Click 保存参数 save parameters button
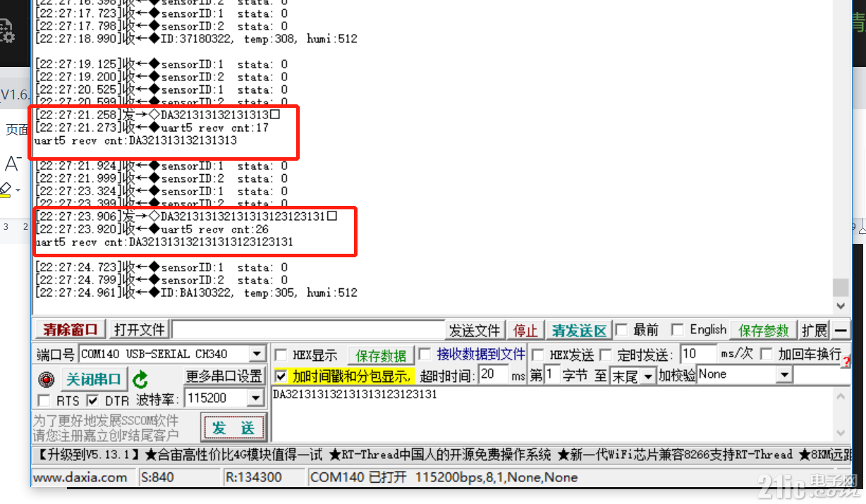866x504 pixels. point(764,330)
